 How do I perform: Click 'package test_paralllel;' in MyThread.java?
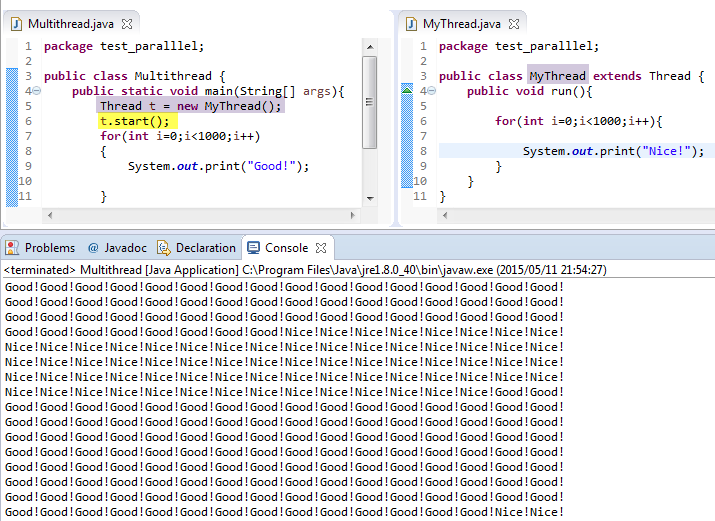[x=519, y=46]
